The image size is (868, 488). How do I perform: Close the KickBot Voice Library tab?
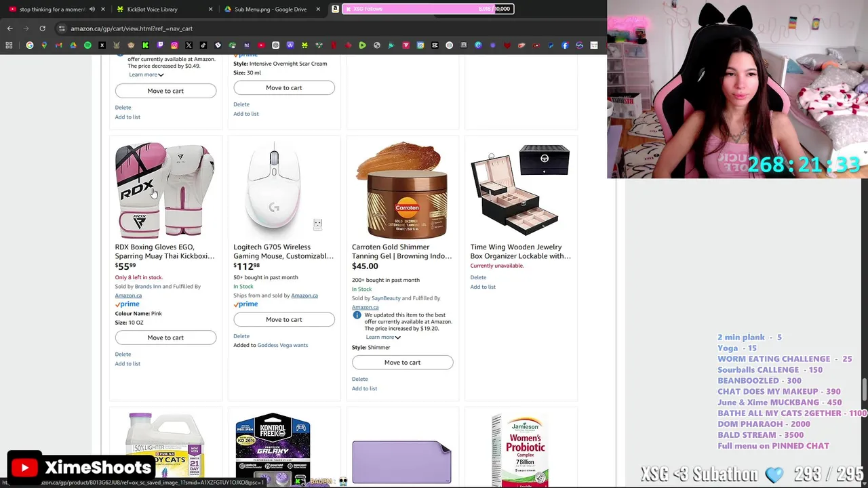click(x=210, y=9)
